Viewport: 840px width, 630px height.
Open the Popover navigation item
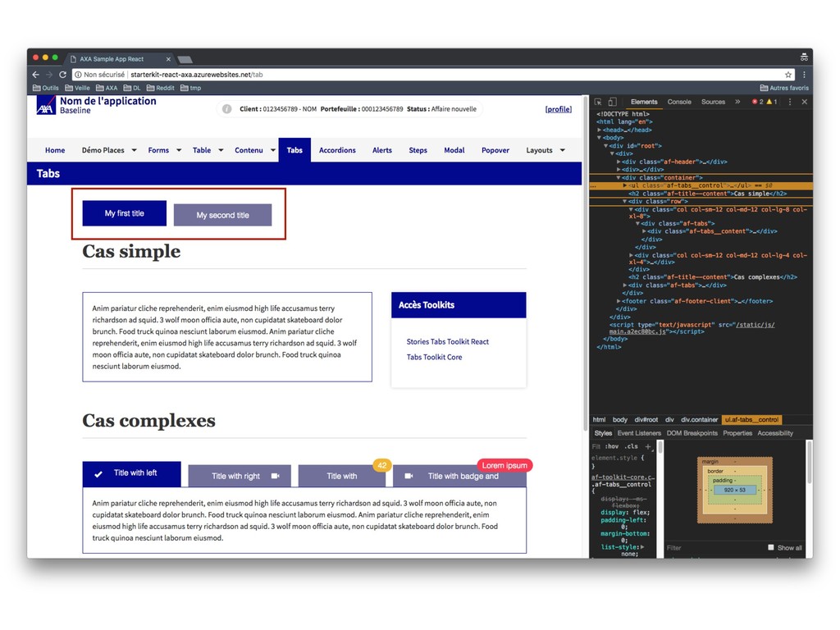coord(495,151)
